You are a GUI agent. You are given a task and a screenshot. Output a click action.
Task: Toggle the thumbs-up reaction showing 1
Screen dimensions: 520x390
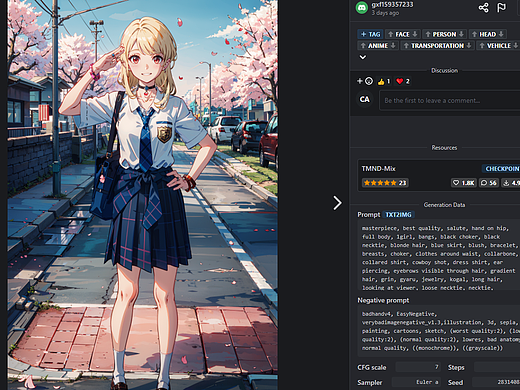pyautogui.click(x=384, y=81)
